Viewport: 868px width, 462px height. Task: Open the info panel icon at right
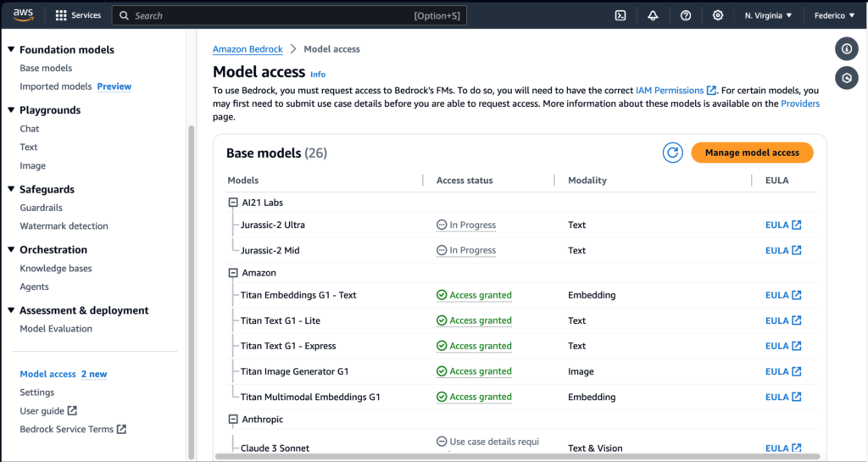(x=846, y=48)
